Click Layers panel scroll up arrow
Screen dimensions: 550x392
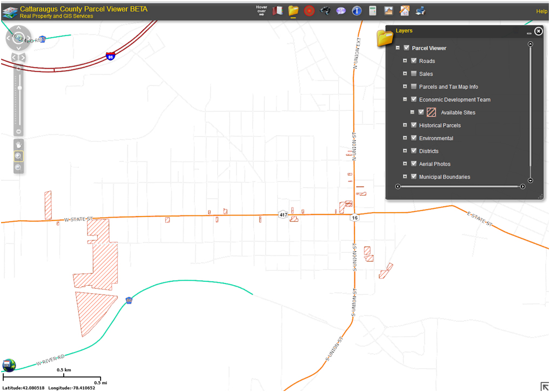tap(531, 44)
